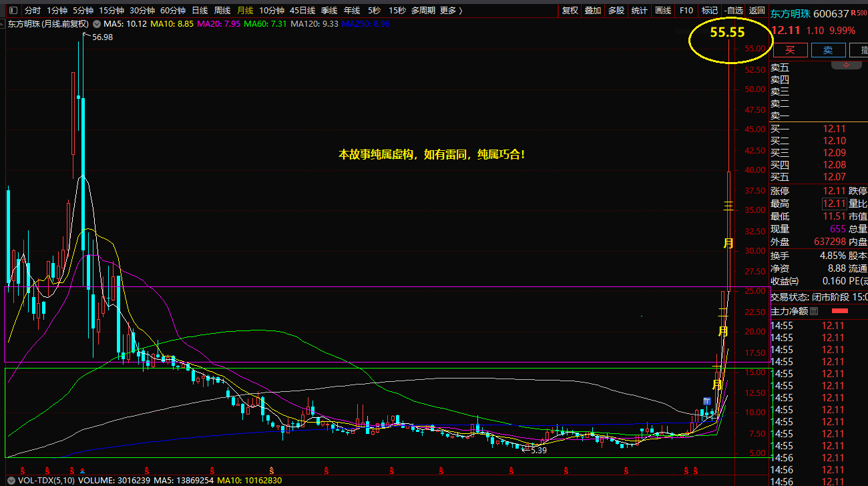The image size is (868, 486).
Task: Select the 分时 intraday tab
Action: click(x=32, y=11)
